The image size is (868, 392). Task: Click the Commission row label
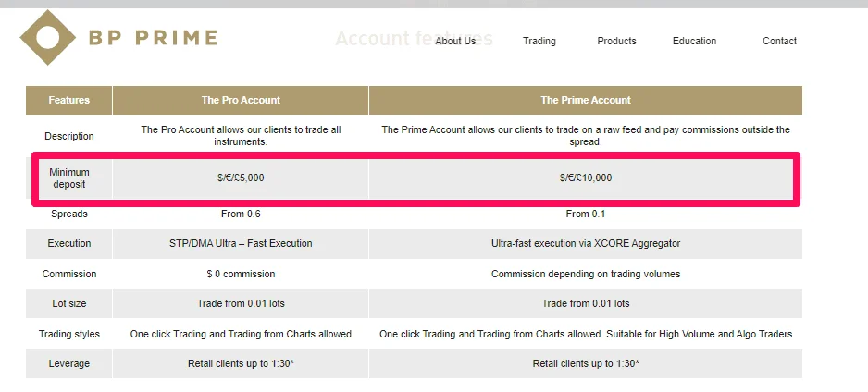69,274
